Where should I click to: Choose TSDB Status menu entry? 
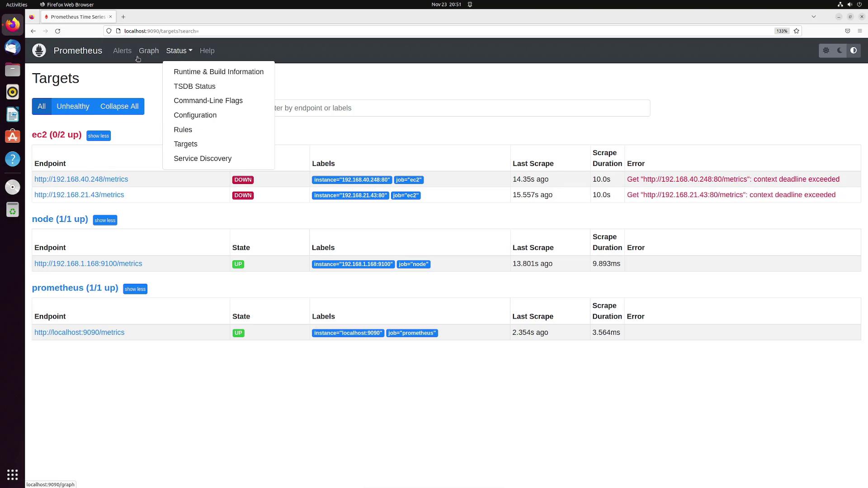pos(194,86)
